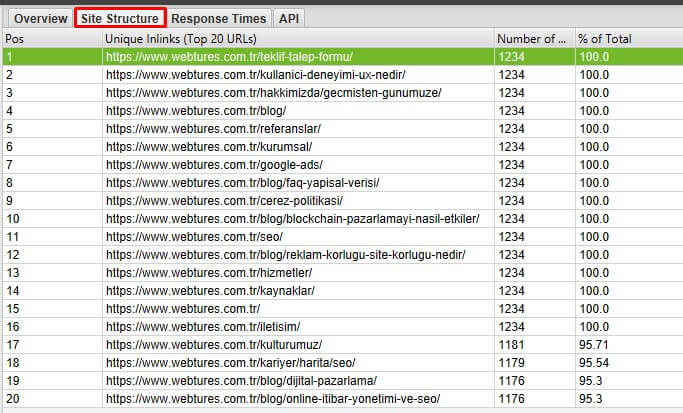Click 1234 count in iletisim row
This screenshot has height=413, width=683.
point(535,327)
